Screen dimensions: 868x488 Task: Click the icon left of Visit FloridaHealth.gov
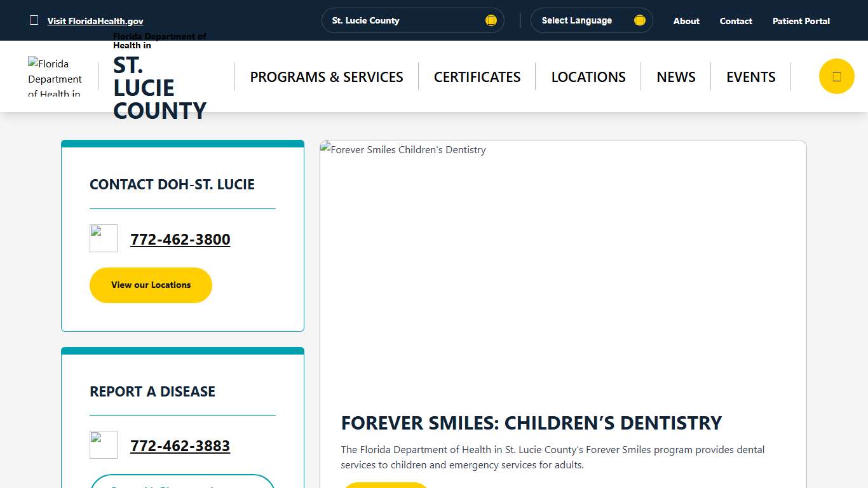pos(34,20)
